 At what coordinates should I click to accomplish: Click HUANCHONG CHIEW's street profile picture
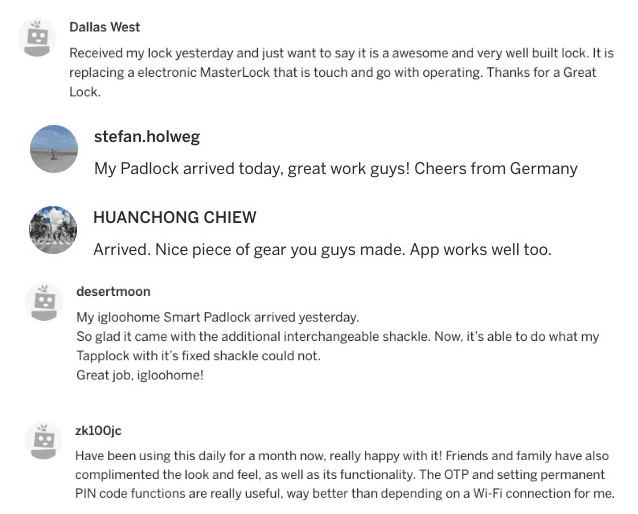pos(53,230)
